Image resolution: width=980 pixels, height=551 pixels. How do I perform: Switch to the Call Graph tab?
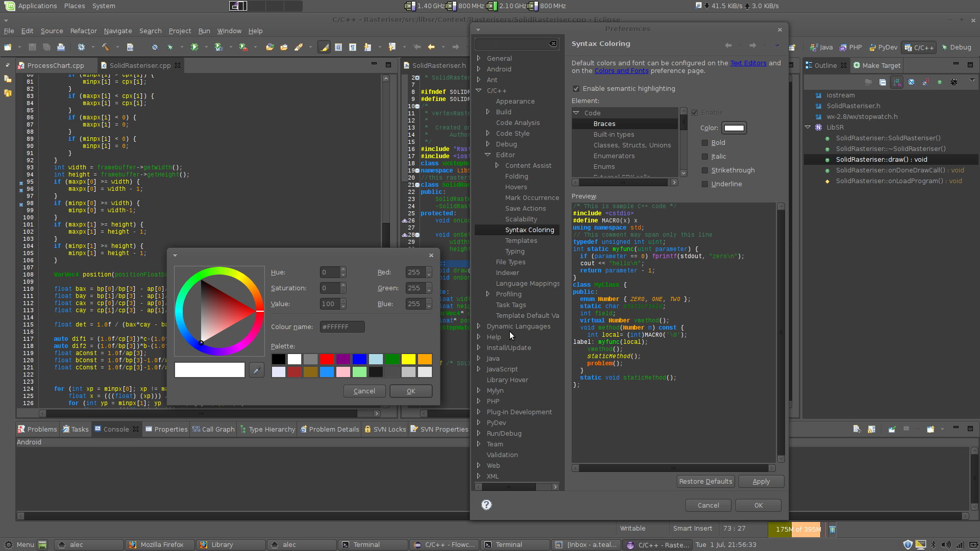tap(213, 429)
